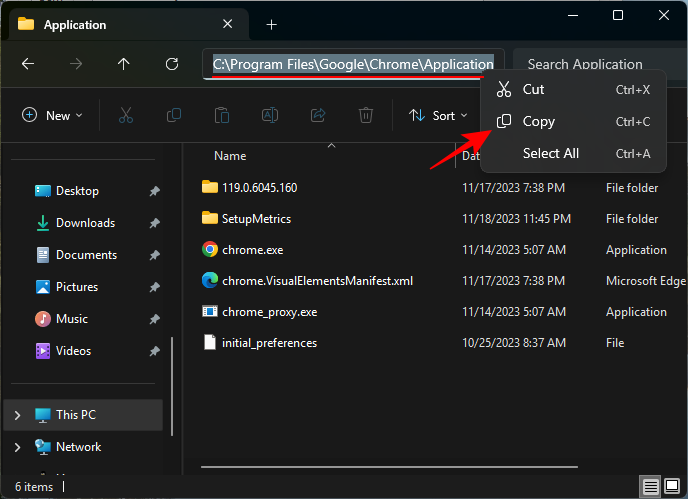Click the Copy toolbar icon next to scissors
Image resolution: width=688 pixels, height=499 pixels.
click(174, 115)
